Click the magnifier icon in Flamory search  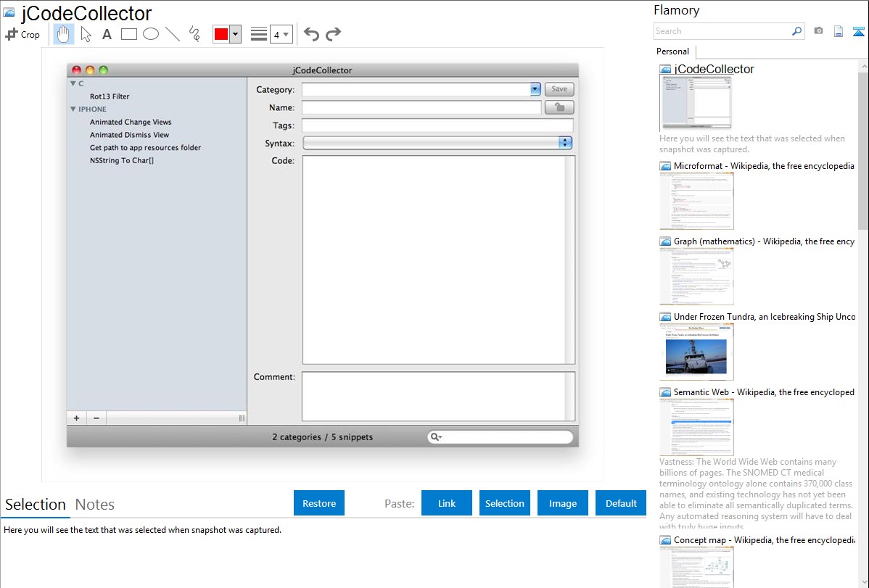pos(797,31)
